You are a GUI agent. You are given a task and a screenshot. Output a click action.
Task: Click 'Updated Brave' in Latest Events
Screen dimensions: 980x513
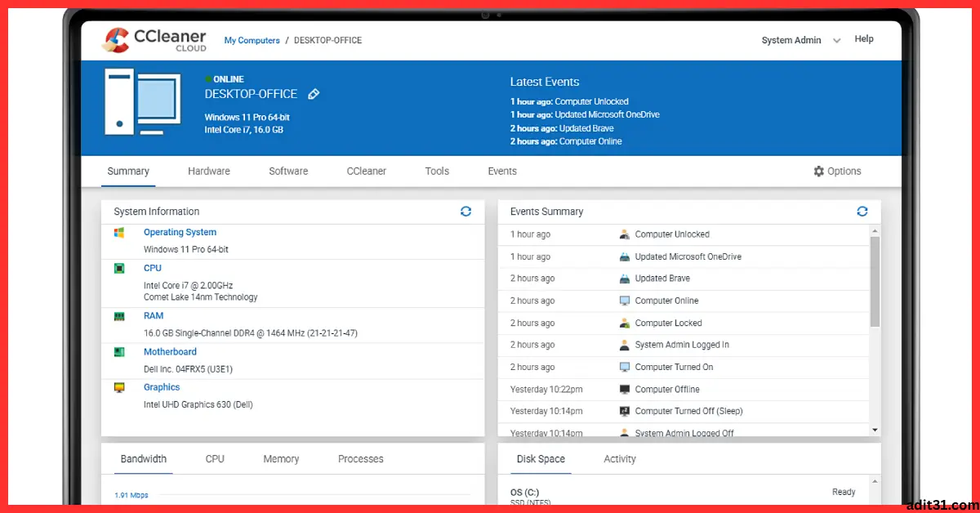click(586, 128)
